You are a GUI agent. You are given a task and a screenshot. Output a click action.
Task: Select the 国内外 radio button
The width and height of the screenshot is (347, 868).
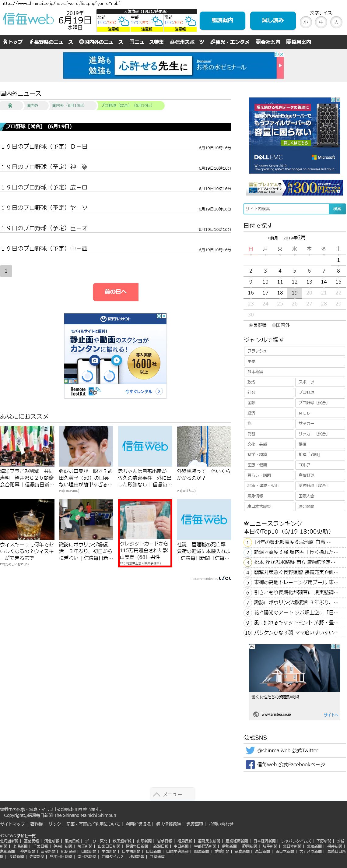274,325
